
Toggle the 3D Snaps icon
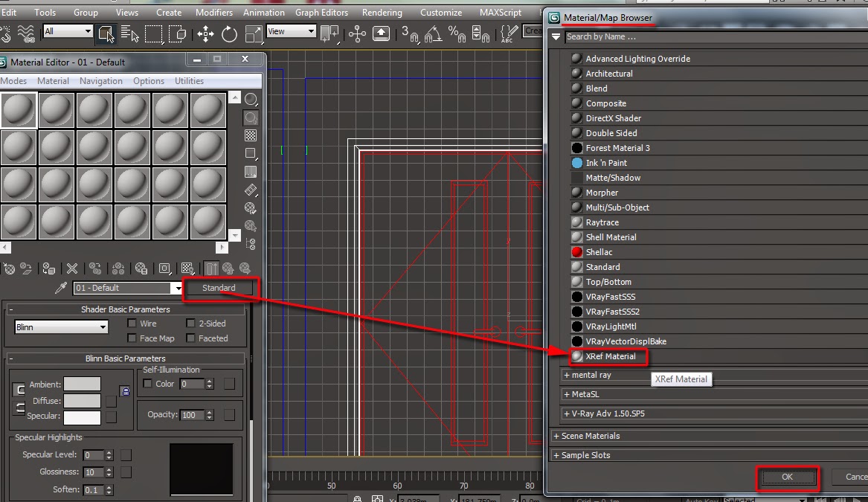(410, 33)
